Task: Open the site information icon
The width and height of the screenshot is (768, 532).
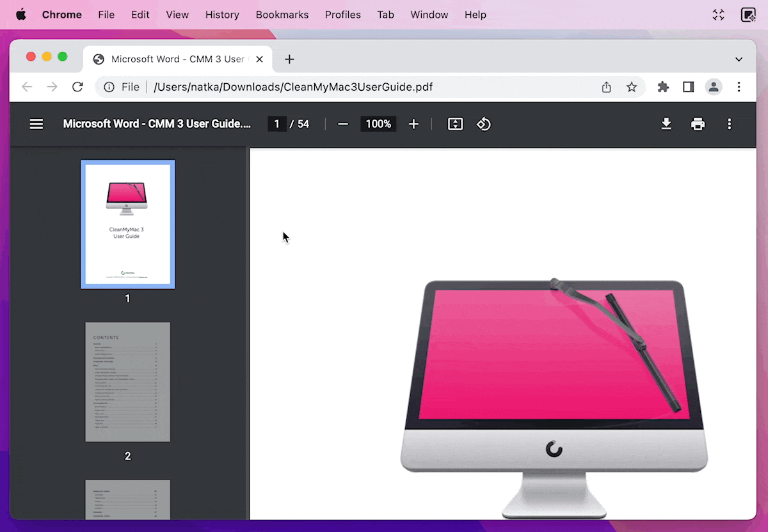Action: (x=109, y=87)
